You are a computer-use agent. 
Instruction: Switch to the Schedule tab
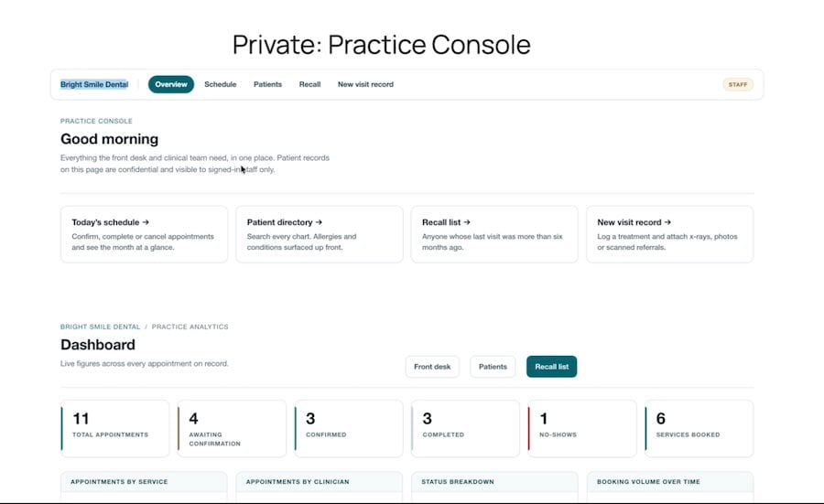click(220, 84)
